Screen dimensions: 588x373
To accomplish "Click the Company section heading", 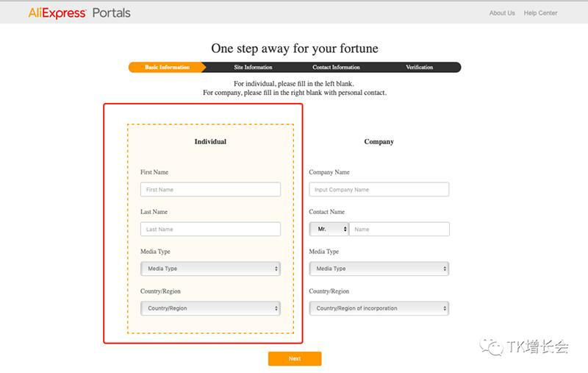I will (379, 142).
